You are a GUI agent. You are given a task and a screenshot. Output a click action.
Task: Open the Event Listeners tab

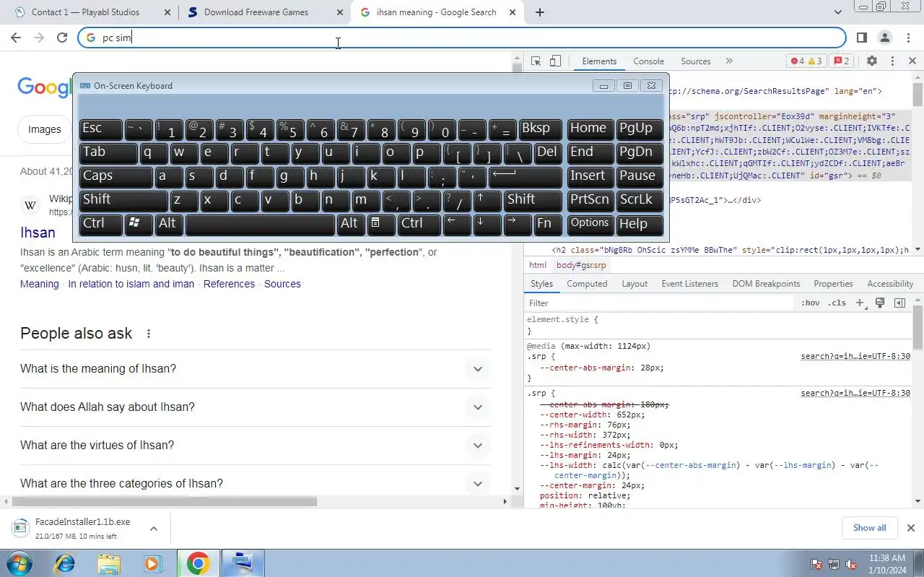pyautogui.click(x=690, y=284)
